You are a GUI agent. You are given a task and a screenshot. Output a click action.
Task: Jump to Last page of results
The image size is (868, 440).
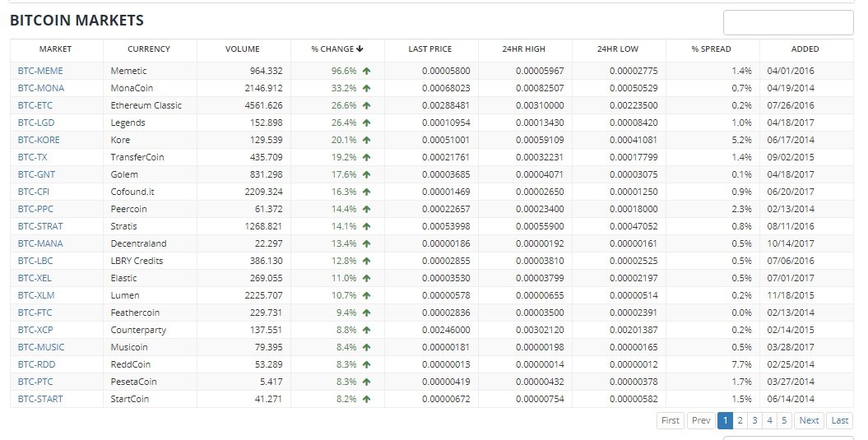pos(840,420)
